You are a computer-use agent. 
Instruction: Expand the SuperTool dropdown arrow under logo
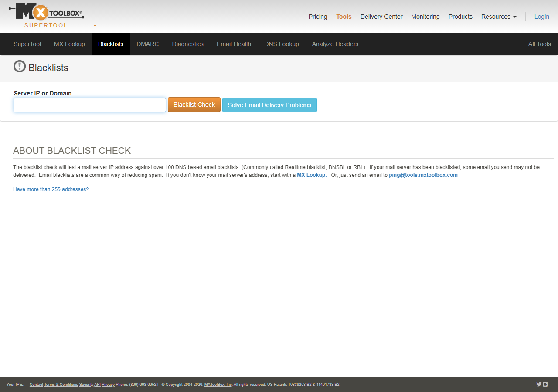point(95,26)
